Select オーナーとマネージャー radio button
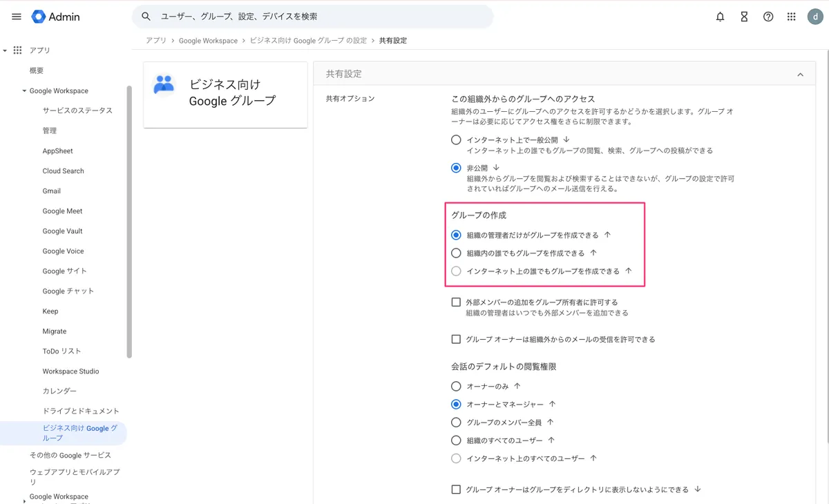Screen dimensions: 829x504 pyautogui.click(x=456, y=404)
